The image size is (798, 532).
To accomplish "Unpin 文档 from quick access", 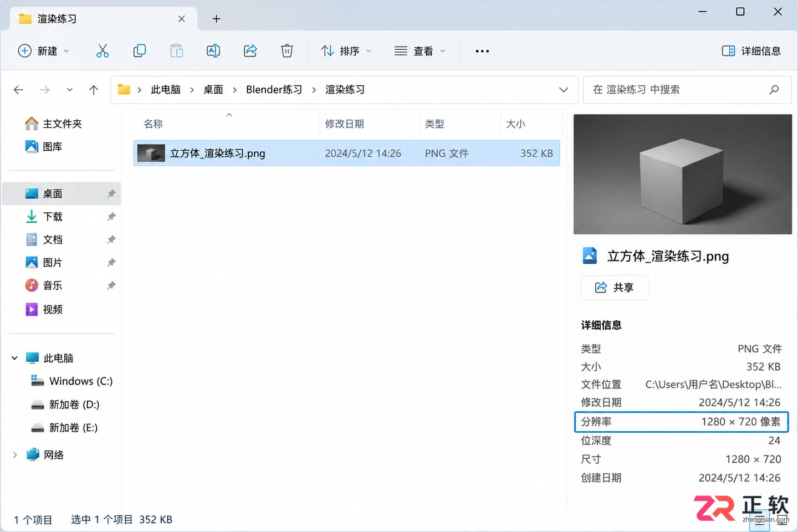I will point(111,239).
